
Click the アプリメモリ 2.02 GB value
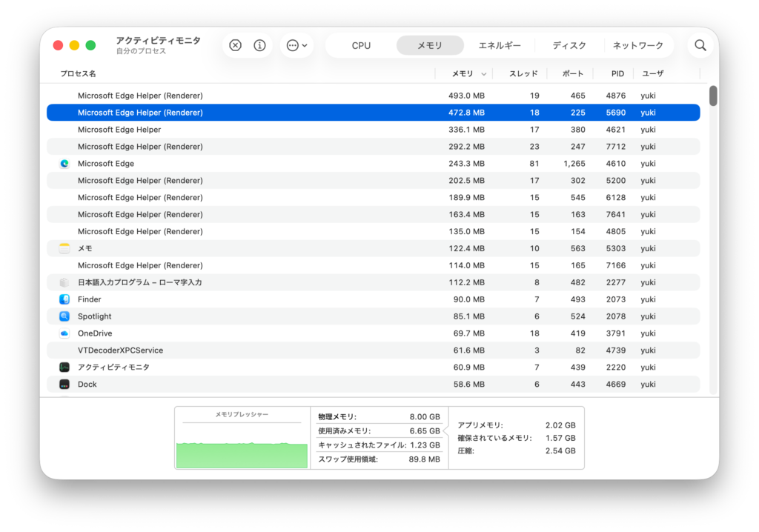pos(560,425)
